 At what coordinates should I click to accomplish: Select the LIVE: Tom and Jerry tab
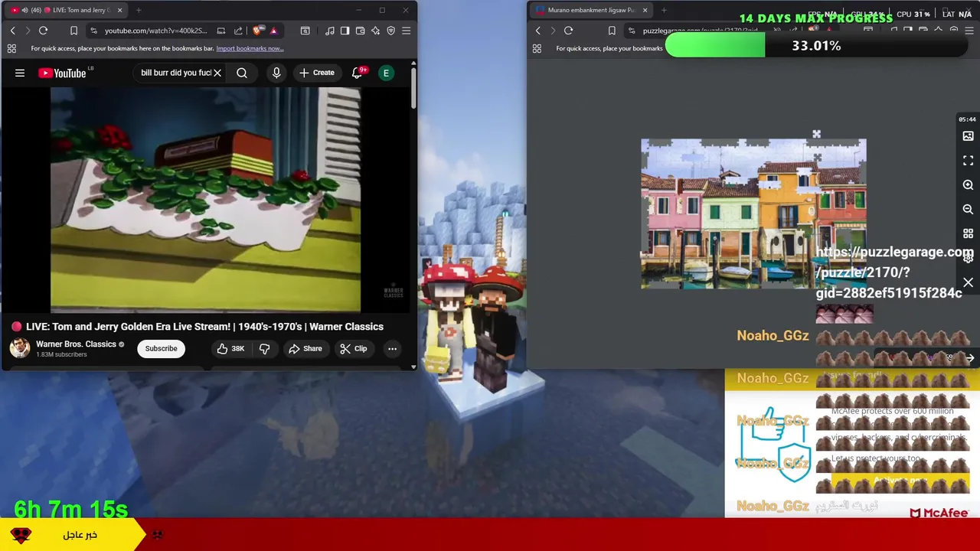pos(65,10)
